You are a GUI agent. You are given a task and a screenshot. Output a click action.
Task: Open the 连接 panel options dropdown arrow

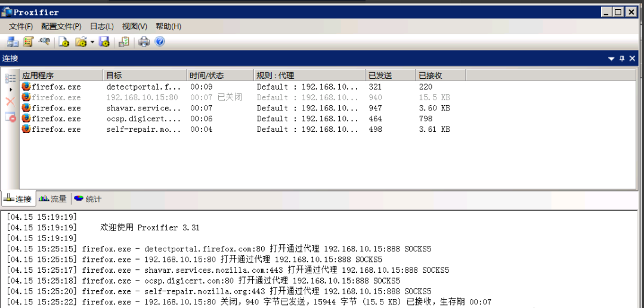tap(611, 58)
